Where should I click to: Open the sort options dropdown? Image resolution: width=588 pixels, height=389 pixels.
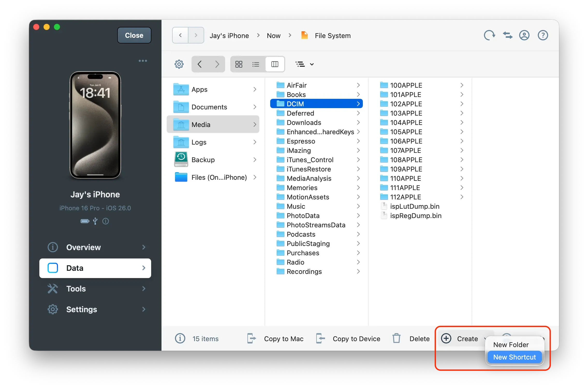pyautogui.click(x=304, y=64)
